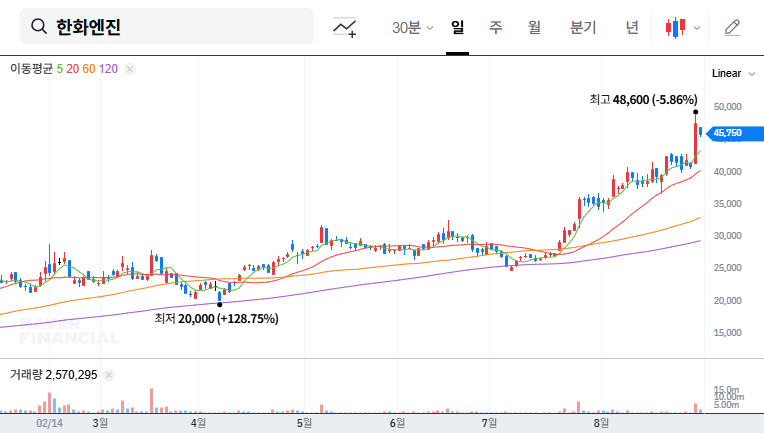The image size is (764, 433).
Task: Open the Linear scale dropdown
Action: pos(733,74)
